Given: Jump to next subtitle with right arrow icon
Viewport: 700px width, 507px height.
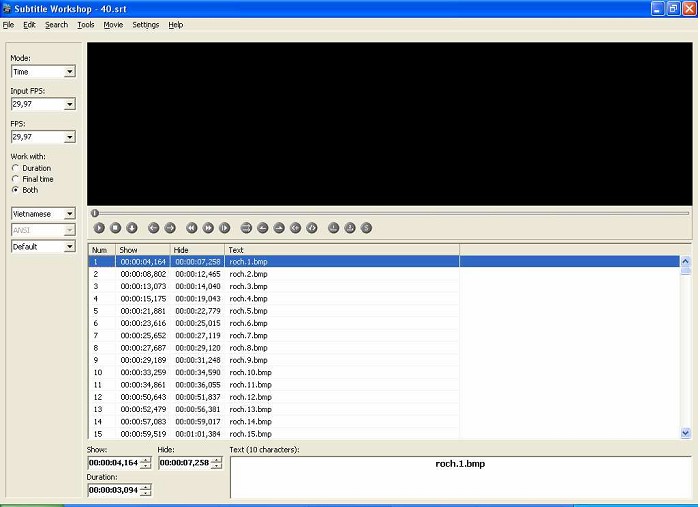Looking at the screenshot, I should (170, 228).
